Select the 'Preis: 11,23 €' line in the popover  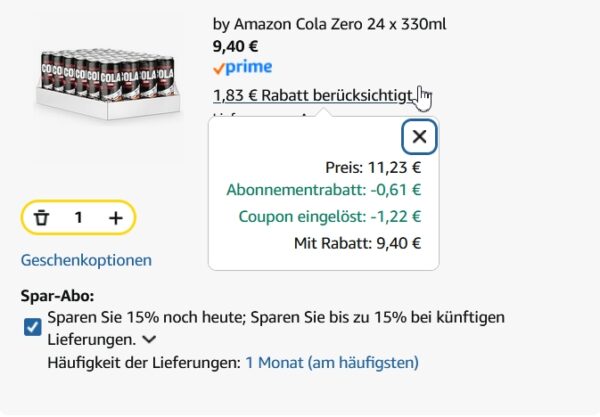[373, 167]
